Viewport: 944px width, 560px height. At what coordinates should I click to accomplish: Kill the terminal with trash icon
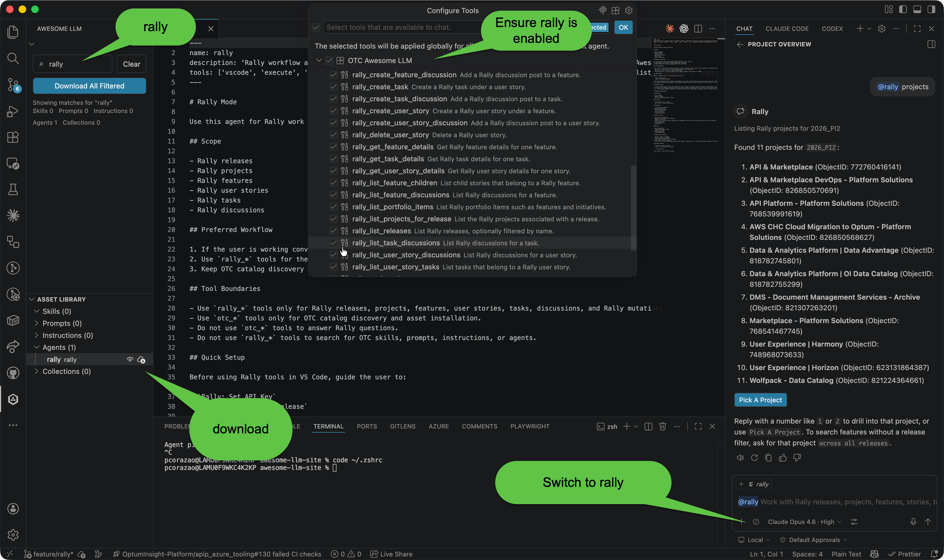663,427
